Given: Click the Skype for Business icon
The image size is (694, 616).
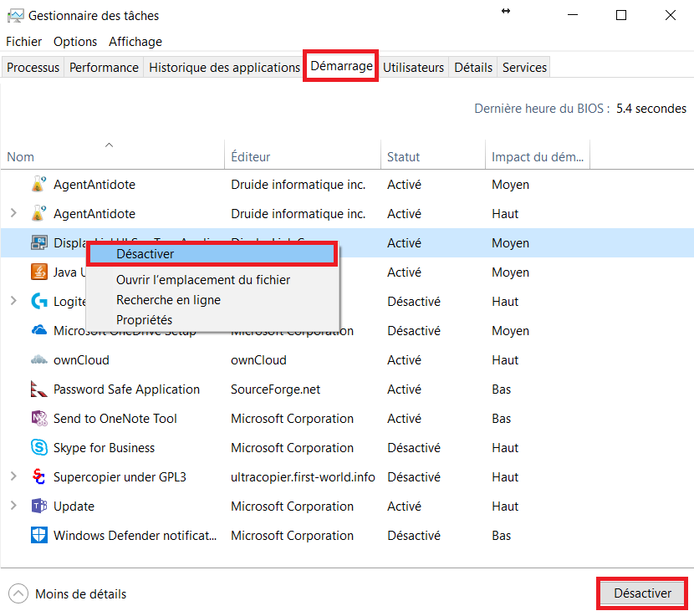Looking at the screenshot, I should 39,447.
